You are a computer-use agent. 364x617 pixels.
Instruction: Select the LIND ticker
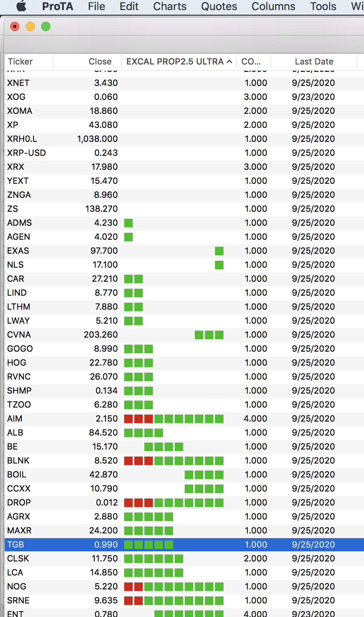(x=17, y=293)
